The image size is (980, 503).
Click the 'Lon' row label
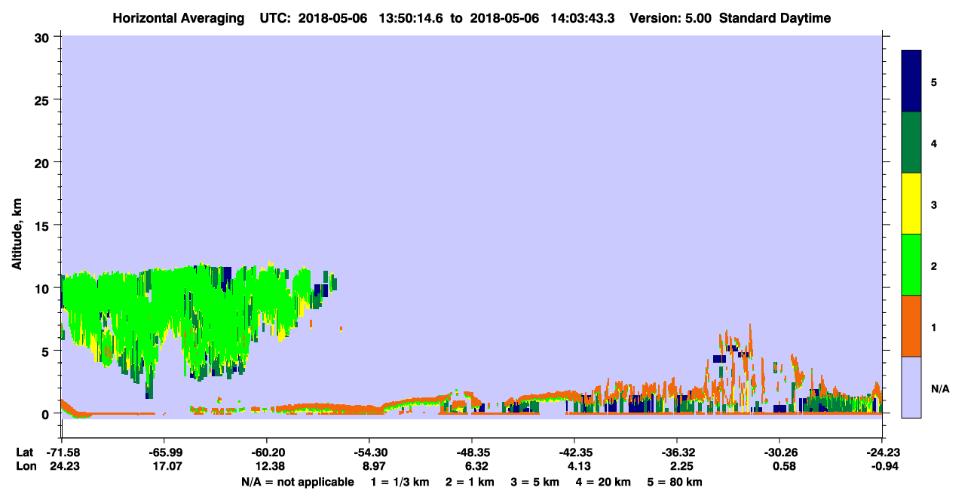(x=26, y=467)
